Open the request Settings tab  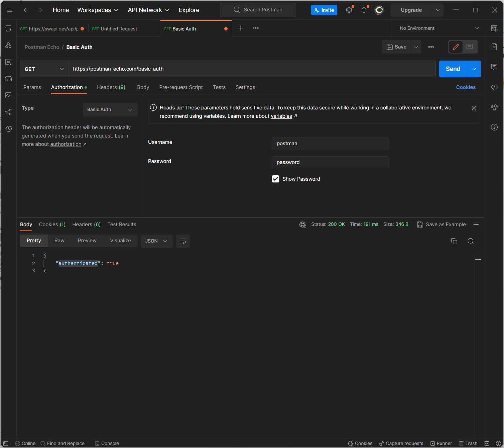[245, 87]
